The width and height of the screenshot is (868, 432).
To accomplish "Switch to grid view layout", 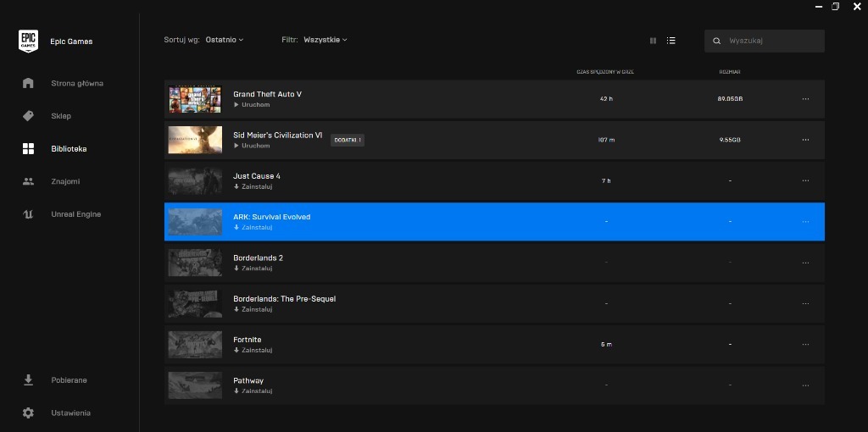I will point(653,41).
